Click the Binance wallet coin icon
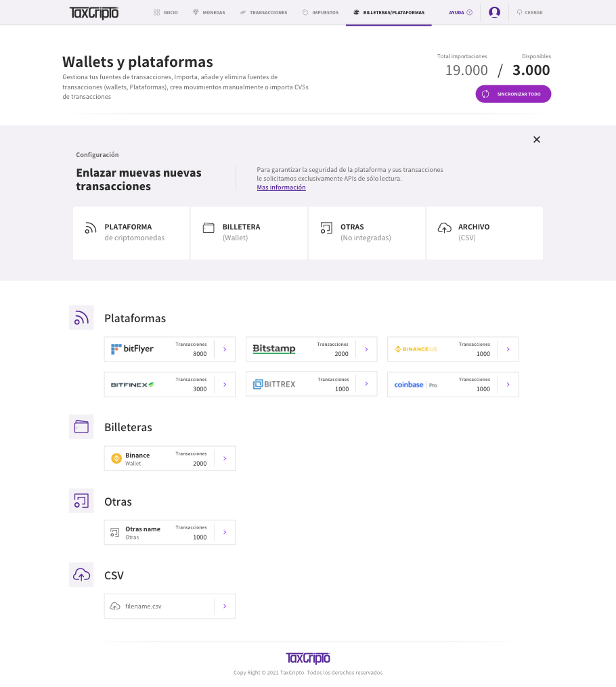 116,458
